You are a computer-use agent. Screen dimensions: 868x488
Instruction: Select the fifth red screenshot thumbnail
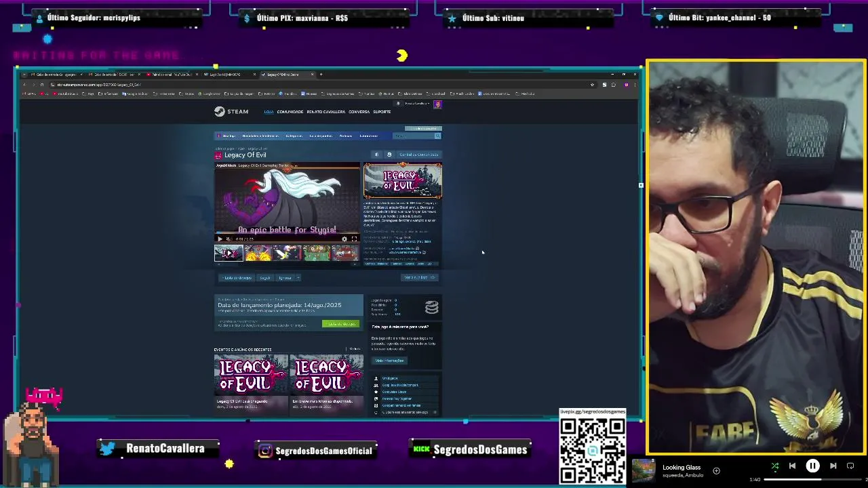click(x=345, y=253)
